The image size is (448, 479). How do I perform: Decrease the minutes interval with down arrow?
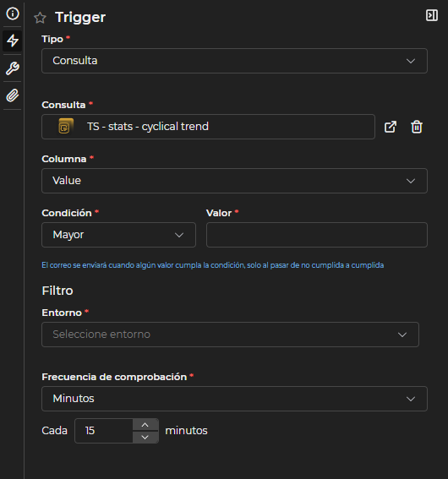click(x=145, y=437)
